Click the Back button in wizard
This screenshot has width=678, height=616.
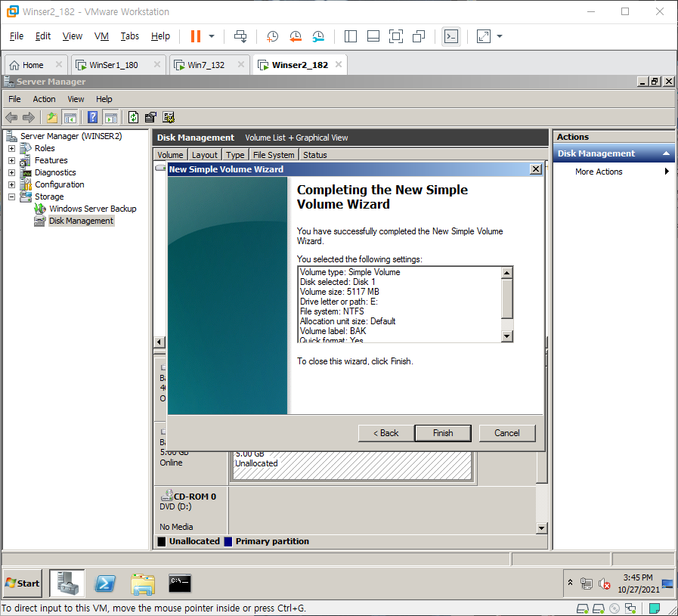(386, 433)
